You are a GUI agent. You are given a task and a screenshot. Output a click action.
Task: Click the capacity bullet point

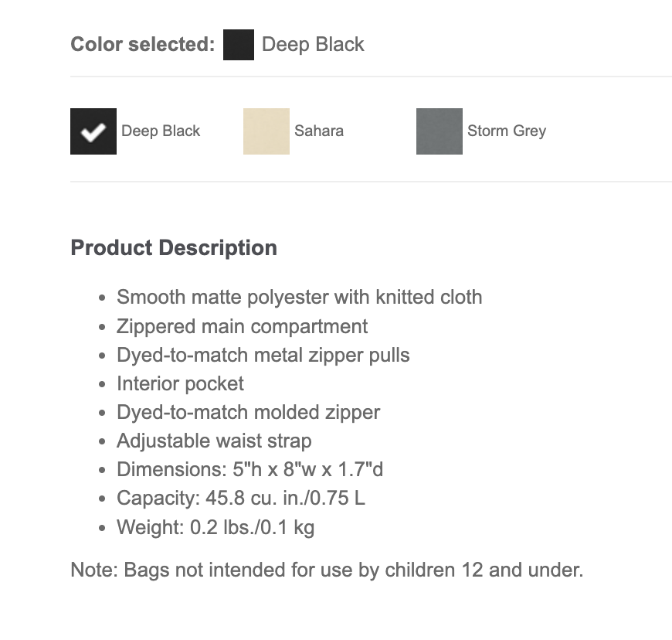tap(240, 498)
